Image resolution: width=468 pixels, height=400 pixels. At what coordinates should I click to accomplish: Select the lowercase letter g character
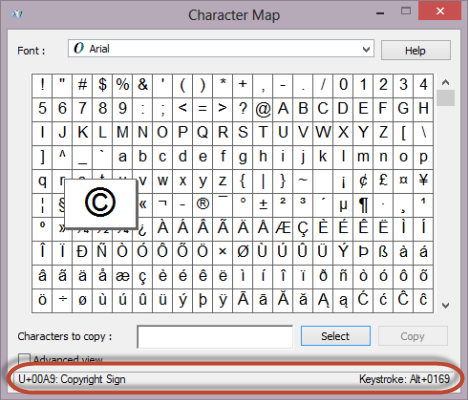[243, 156]
